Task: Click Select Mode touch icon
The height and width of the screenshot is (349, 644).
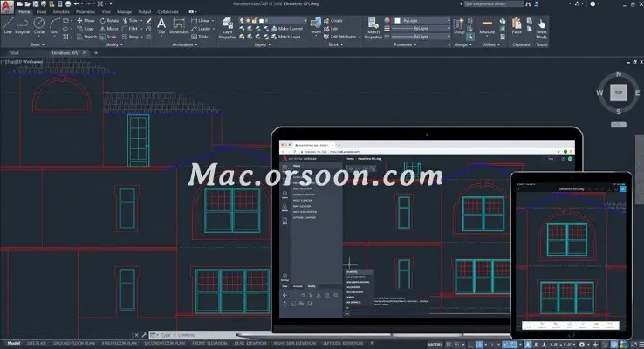Action: pyautogui.click(x=541, y=28)
